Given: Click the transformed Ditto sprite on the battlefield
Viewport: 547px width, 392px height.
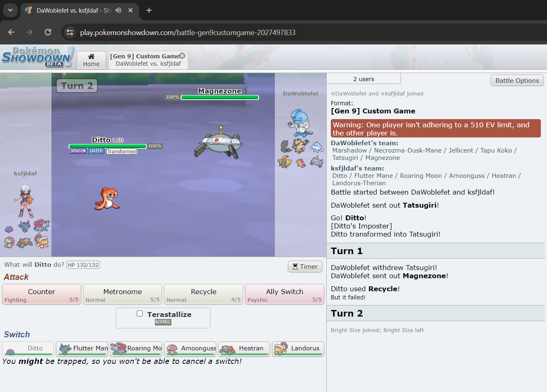Looking at the screenshot, I should [107, 199].
